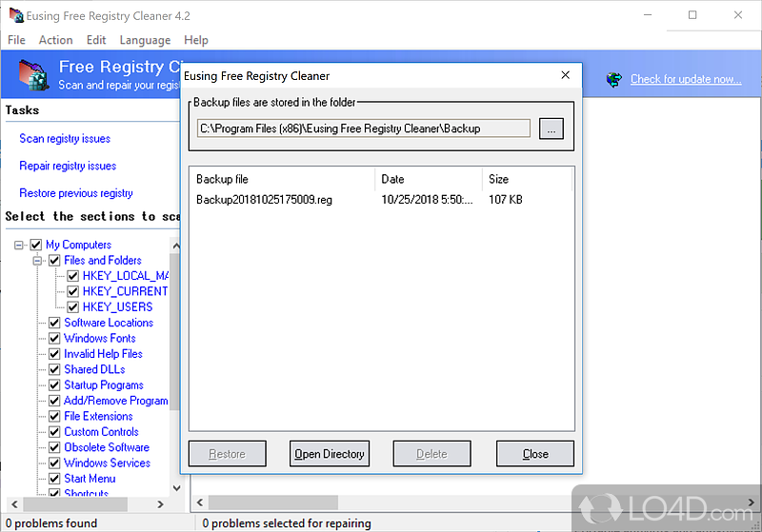Uncheck the HKEY_CURRENT_USER checkbox
762x532 pixels.
coord(73,291)
